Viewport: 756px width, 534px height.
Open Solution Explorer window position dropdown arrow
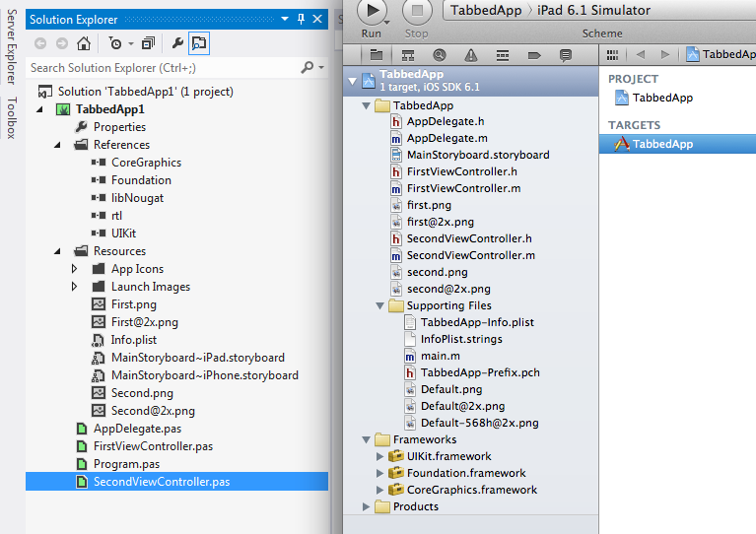[x=285, y=20]
